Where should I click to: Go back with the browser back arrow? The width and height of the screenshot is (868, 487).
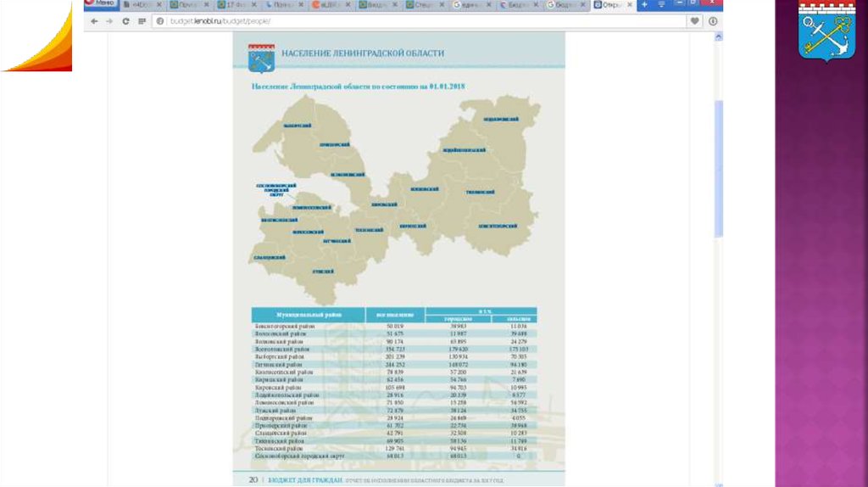(93, 21)
